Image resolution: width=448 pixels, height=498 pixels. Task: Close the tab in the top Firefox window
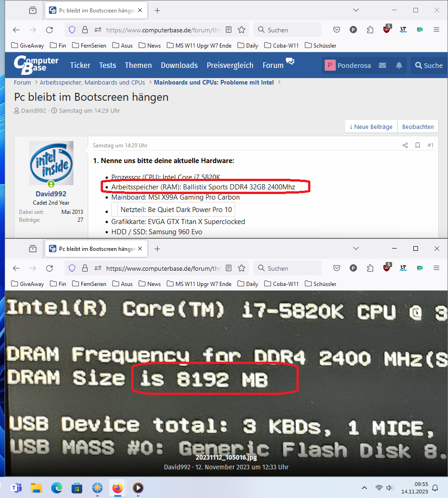[x=140, y=10]
